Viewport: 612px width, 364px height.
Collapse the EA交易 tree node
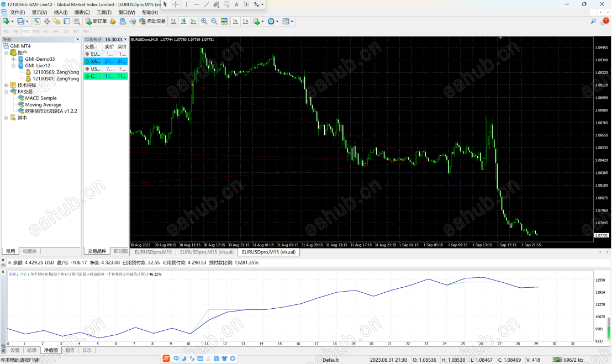click(x=6, y=92)
